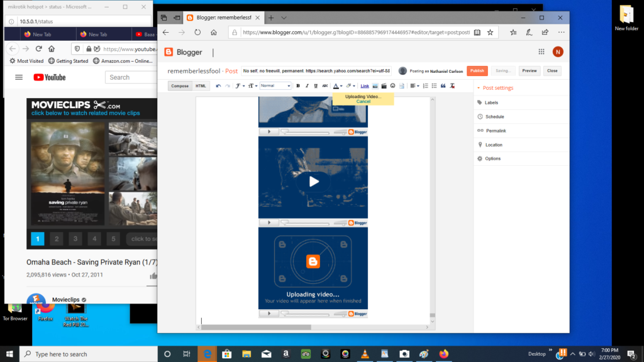
Task: Open the Windows Start menu
Action: click(9, 354)
